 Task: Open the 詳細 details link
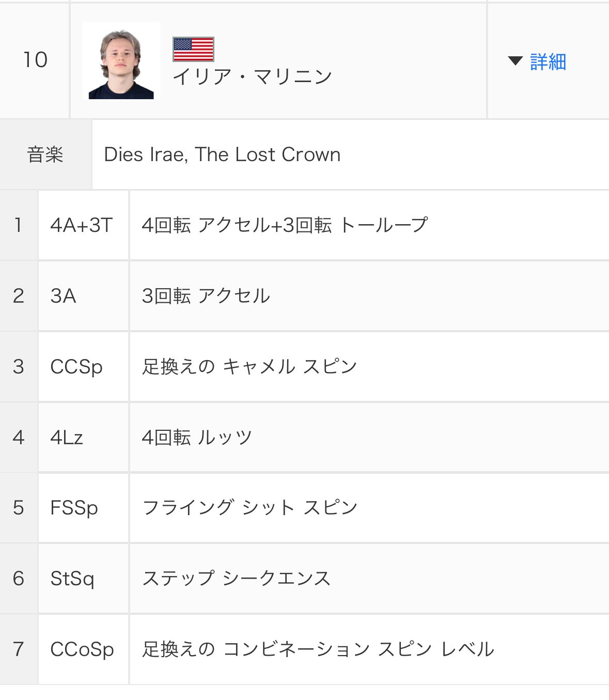pos(548,62)
